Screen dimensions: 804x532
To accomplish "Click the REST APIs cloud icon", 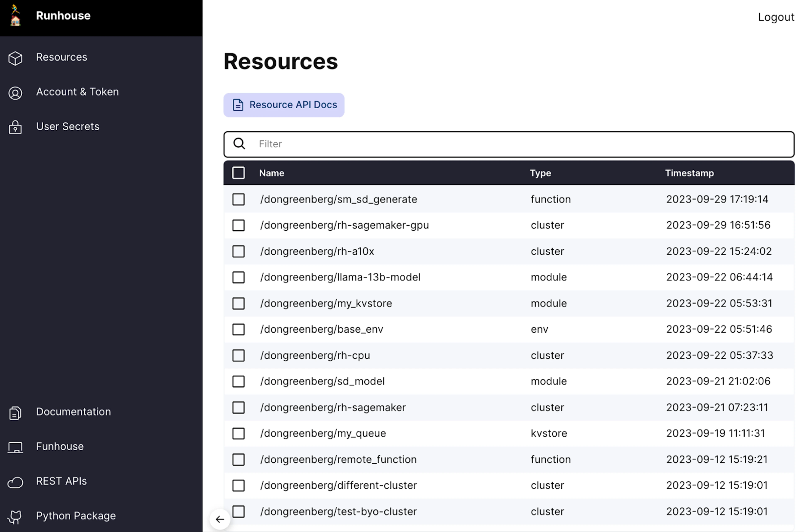I will [x=15, y=482].
